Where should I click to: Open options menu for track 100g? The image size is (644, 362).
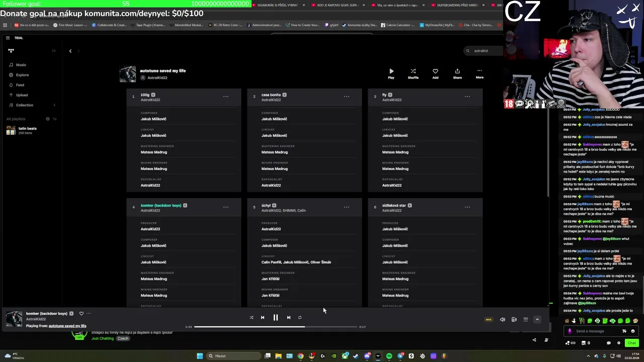(226, 97)
